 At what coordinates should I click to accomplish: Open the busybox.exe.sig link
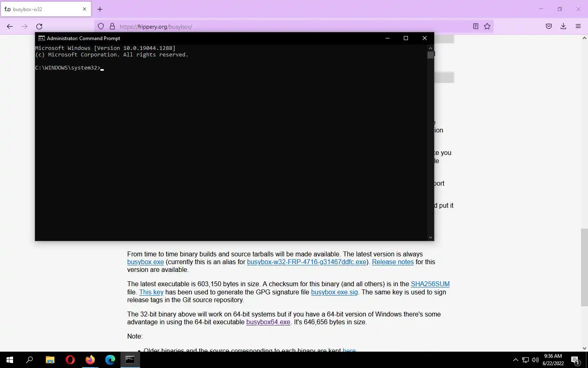coord(334,292)
